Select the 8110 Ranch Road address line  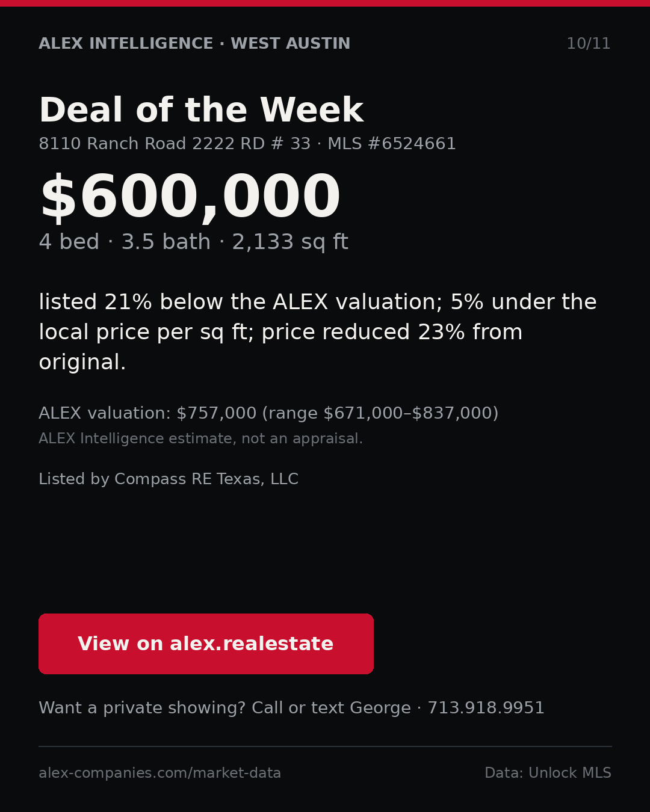[175, 144]
